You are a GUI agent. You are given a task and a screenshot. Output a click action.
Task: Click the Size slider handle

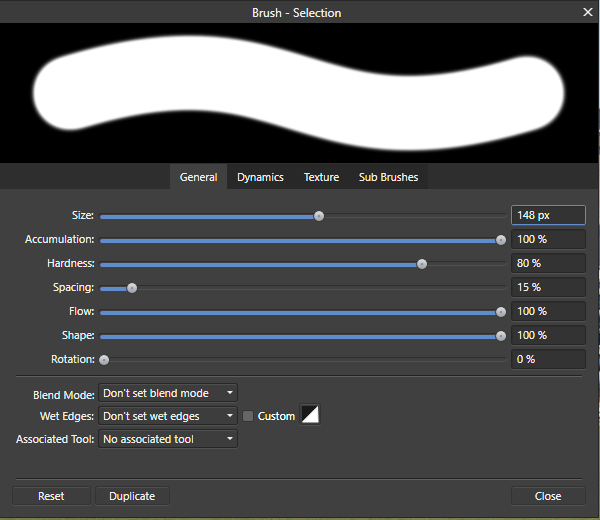click(x=319, y=215)
